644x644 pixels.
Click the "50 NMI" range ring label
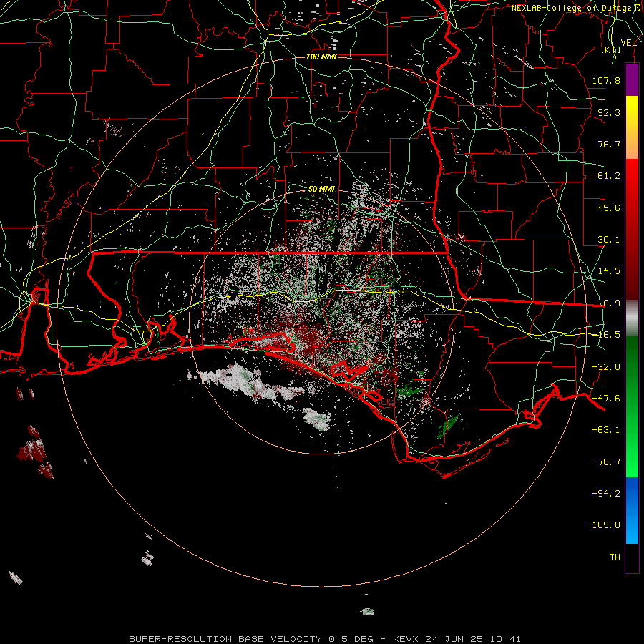tap(321, 189)
